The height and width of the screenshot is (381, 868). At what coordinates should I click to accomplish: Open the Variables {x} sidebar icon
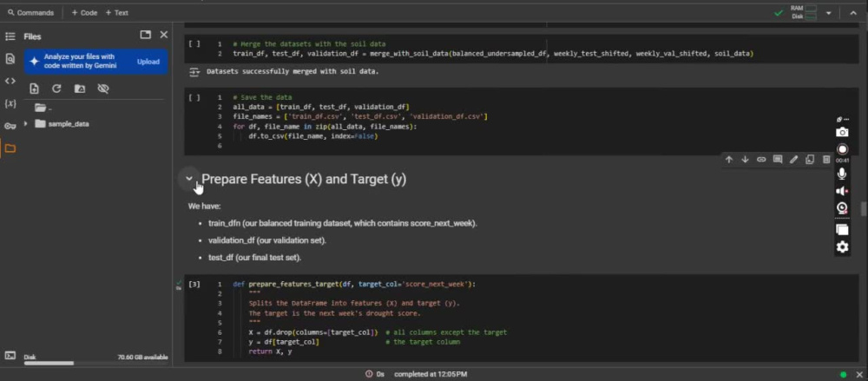coord(10,103)
